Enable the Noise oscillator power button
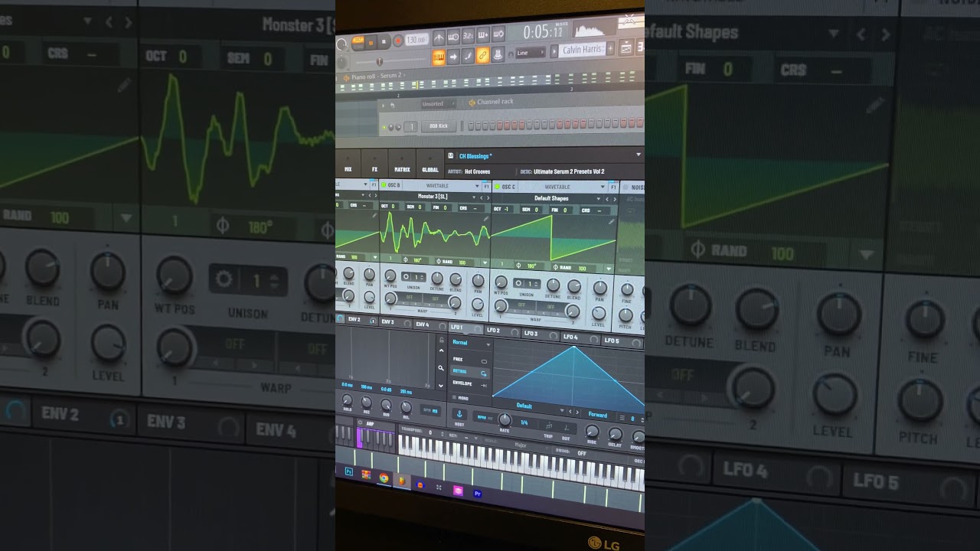Image resolution: width=980 pixels, height=551 pixels. (626, 187)
